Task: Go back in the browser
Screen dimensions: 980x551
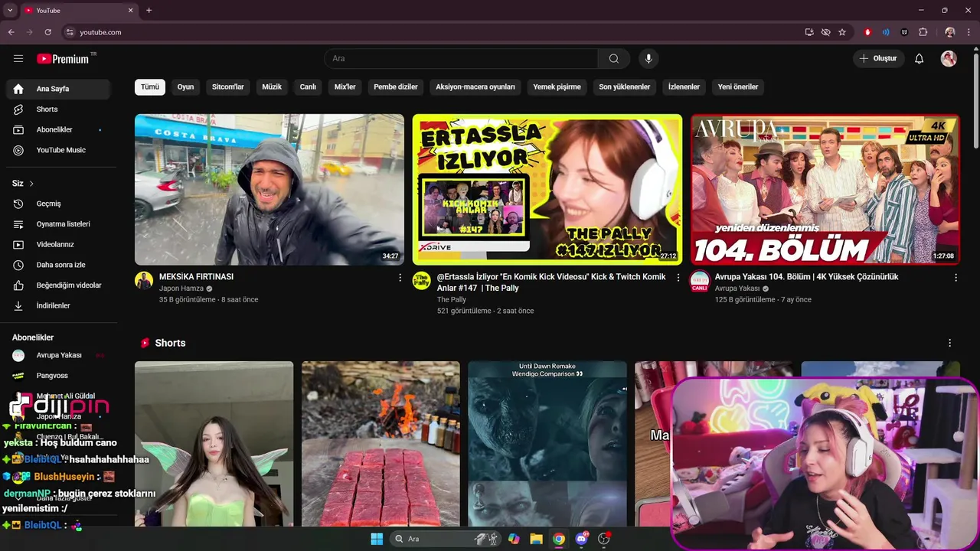Action: click(x=11, y=32)
